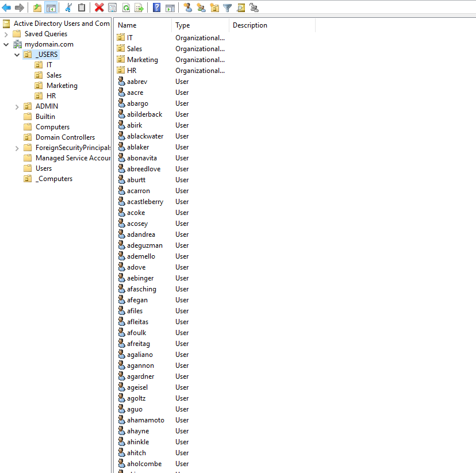Click the Create New User icon
476x473 pixels.
187,7
